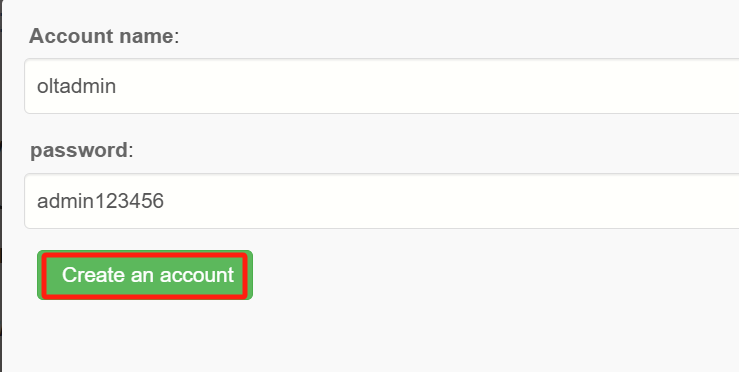Select the field containing oltadmin
Image resolution: width=739 pixels, height=372 pixels.
click(x=382, y=86)
